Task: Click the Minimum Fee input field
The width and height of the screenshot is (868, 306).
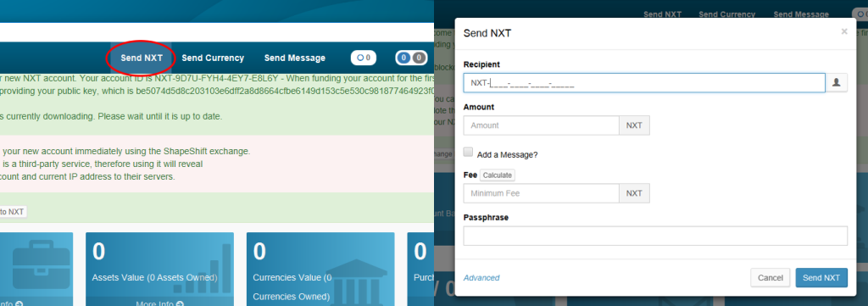Action: point(541,193)
